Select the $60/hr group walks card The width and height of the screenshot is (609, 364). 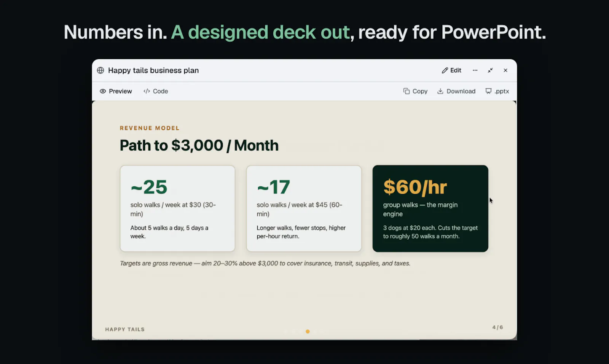(x=430, y=208)
